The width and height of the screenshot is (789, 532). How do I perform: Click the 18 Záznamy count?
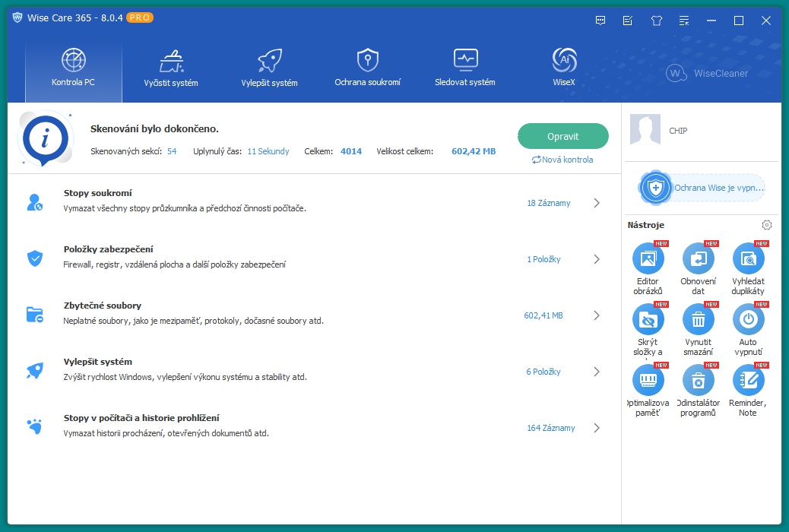point(549,203)
